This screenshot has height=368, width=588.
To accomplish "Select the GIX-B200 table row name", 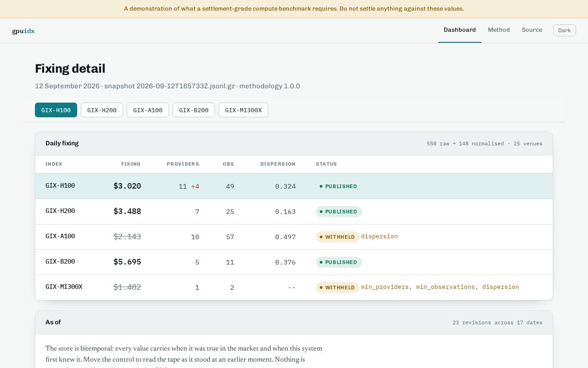I will [x=60, y=262].
